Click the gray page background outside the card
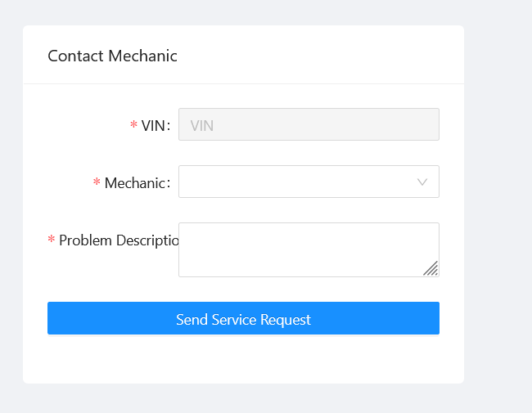The image size is (532, 413). [x=498, y=204]
